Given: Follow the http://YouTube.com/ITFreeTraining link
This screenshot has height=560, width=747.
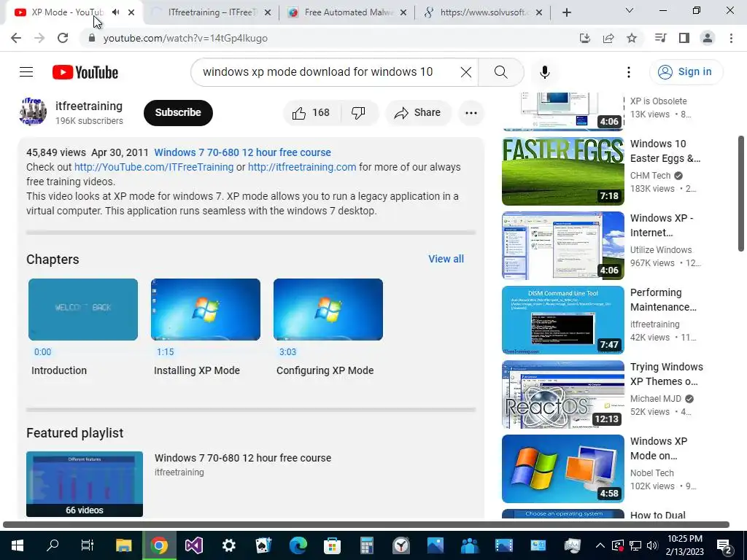Looking at the screenshot, I should (154, 167).
